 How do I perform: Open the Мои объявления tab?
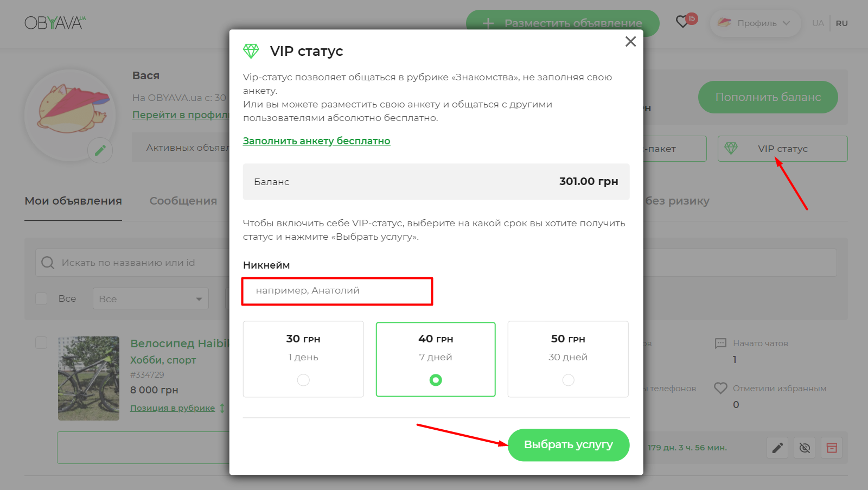73,201
